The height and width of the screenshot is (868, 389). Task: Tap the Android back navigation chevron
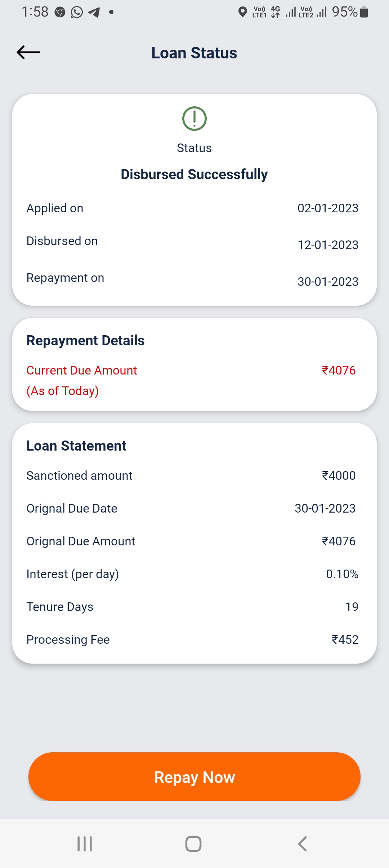pyautogui.click(x=303, y=844)
